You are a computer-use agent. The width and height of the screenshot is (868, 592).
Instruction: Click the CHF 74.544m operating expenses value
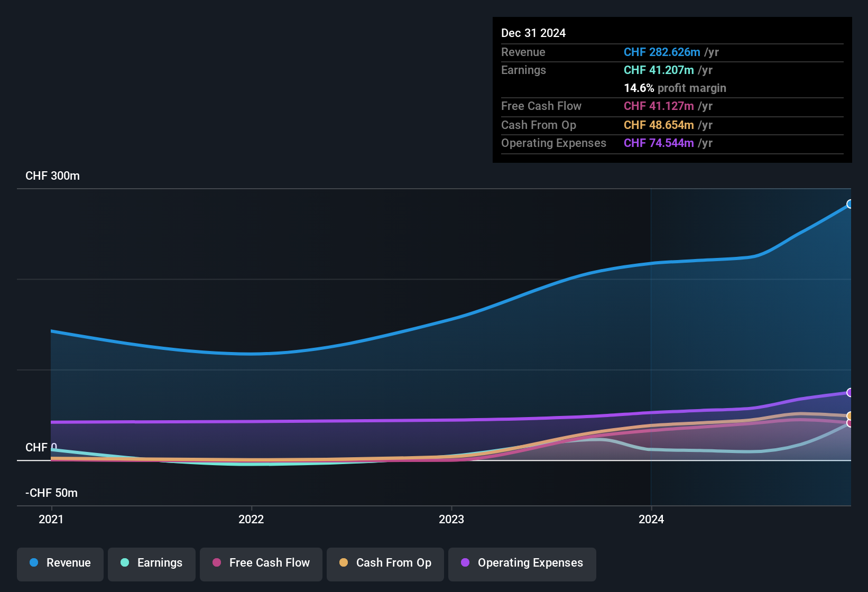[x=659, y=143]
